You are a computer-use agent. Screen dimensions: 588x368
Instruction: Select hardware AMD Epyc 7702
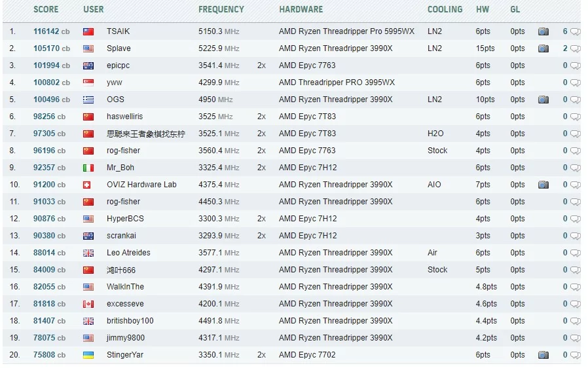tap(307, 355)
